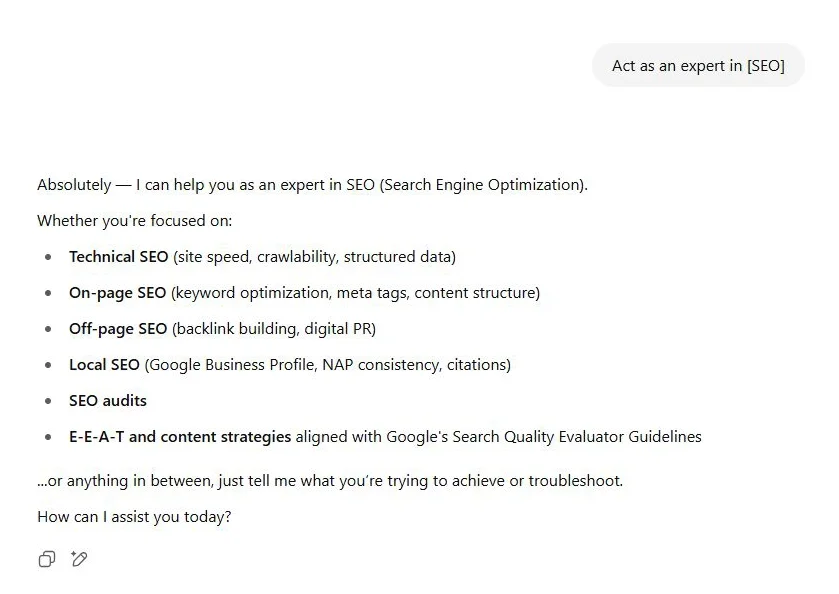Click '[SEO]' in the prompt bubble

(x=766, y=66)
